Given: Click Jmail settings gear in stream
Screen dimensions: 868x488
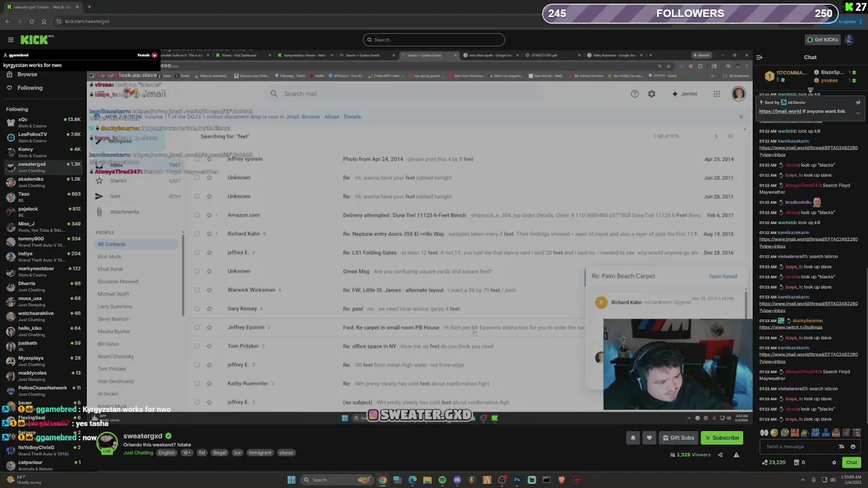Looking at the screenshot, I should point(652,94).
